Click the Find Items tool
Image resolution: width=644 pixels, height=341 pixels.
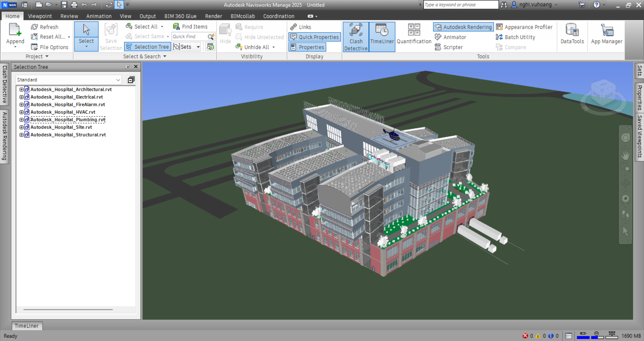coord(190,27)
